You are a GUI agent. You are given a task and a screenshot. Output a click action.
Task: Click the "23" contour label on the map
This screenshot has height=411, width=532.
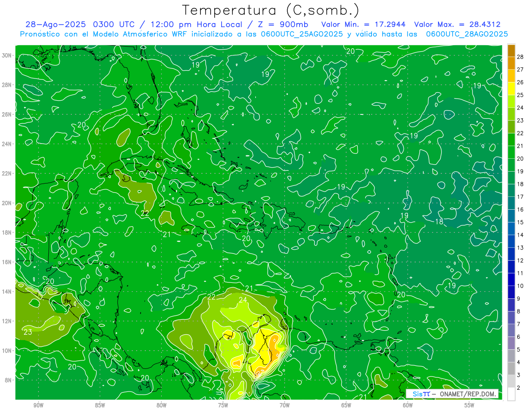click(27, 332)
